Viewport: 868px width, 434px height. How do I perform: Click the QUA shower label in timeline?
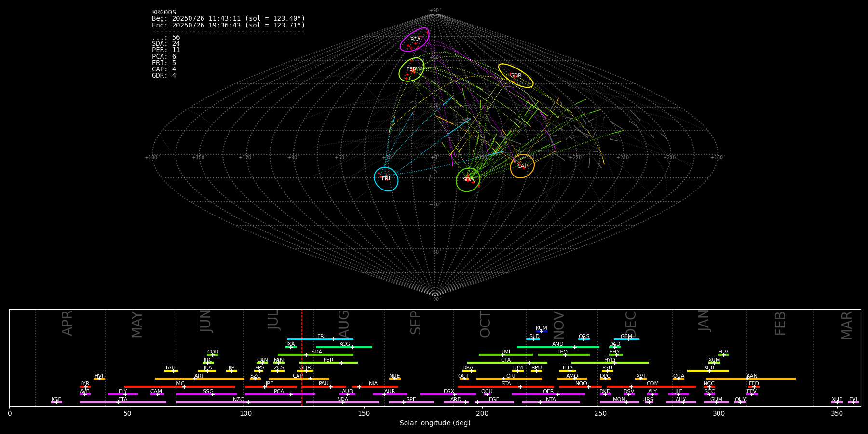678,376
